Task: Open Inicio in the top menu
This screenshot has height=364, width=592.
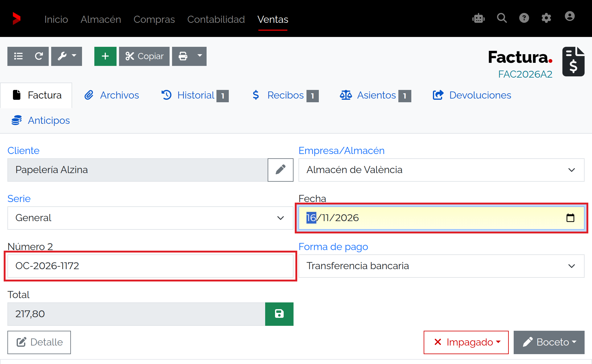Action: pyautogui.click(x=56, y=19)
